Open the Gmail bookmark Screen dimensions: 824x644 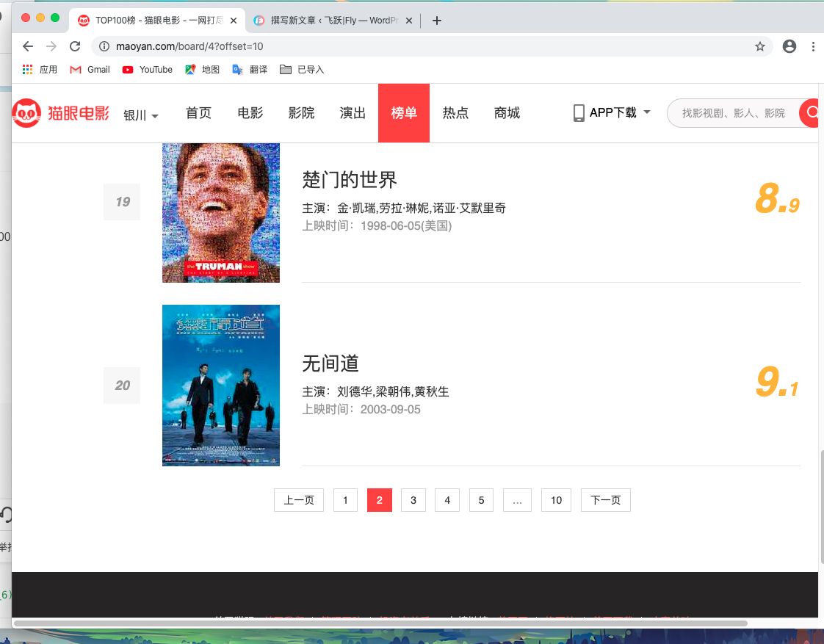pyautogui.click(x=90, y=69)
